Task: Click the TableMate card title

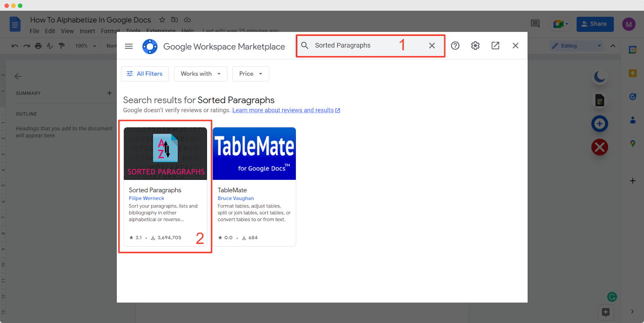Action: 232,190
